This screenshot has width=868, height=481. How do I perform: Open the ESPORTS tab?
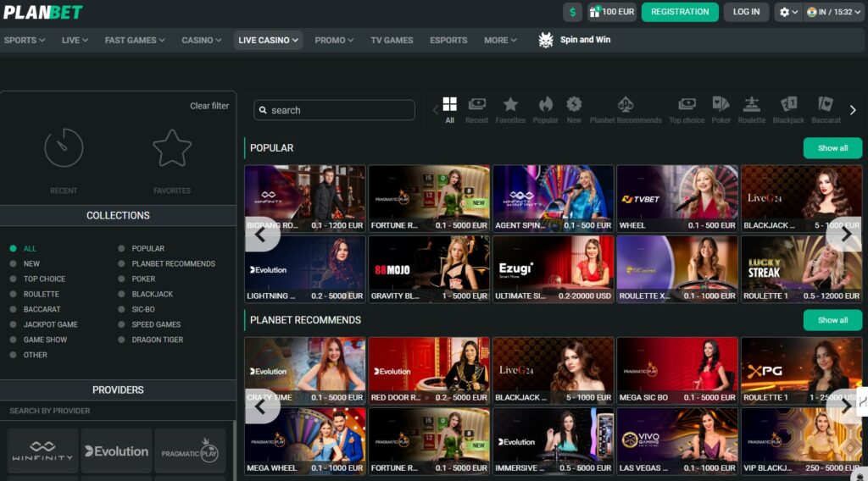pyautogui.click(x=448, y=40)
